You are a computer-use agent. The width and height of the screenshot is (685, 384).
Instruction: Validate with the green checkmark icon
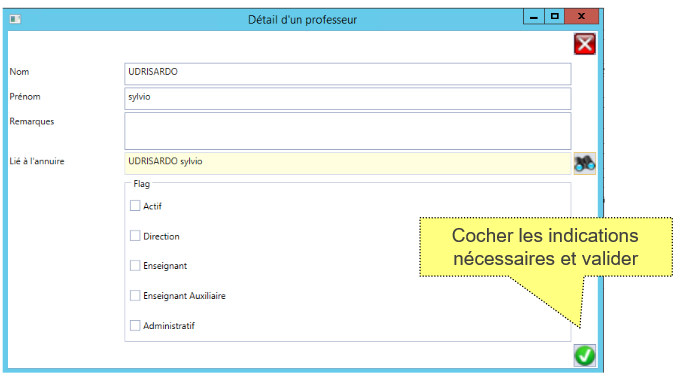click(x=585, y=355)
